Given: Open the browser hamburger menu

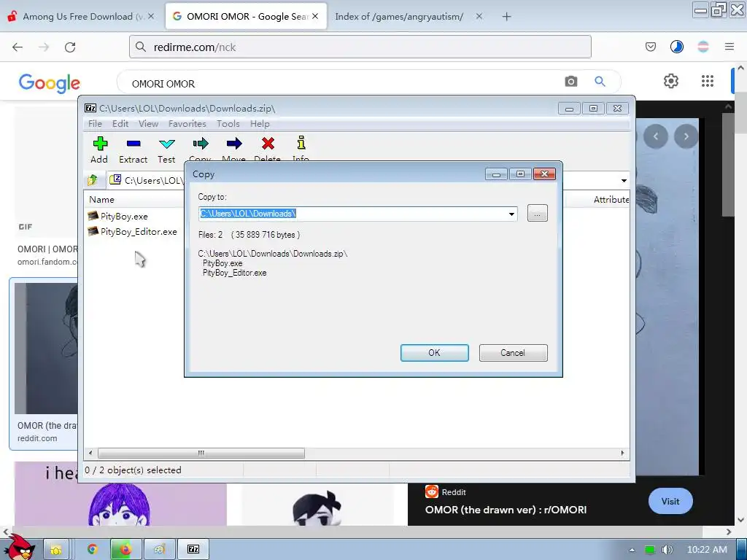Looking at the screenshot, I should point(729,47).
